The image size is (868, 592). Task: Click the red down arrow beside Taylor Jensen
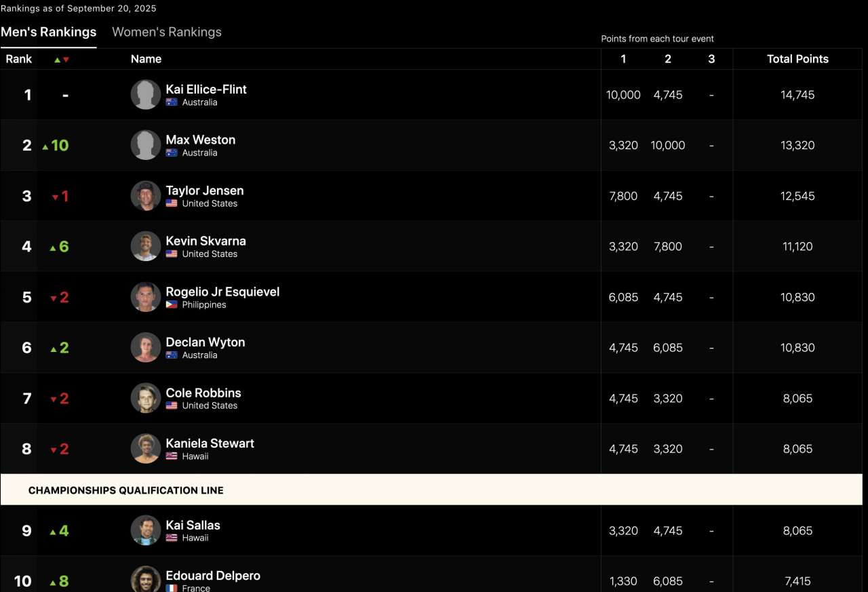56,197
